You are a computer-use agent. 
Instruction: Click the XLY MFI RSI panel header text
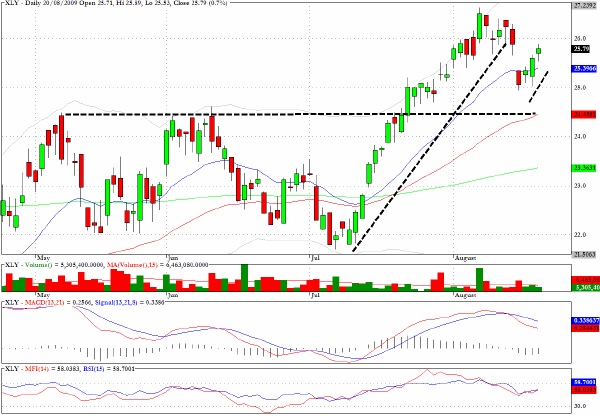[x=70, y=369]
